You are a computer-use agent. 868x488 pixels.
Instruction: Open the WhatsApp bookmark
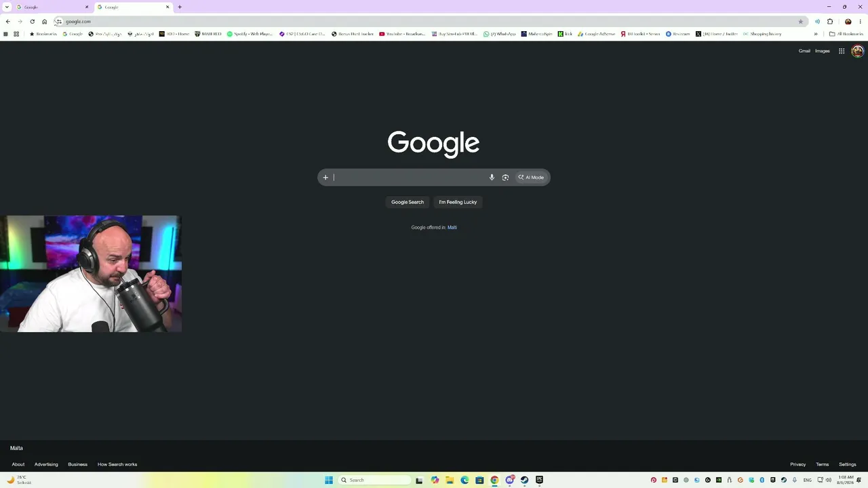499,34
